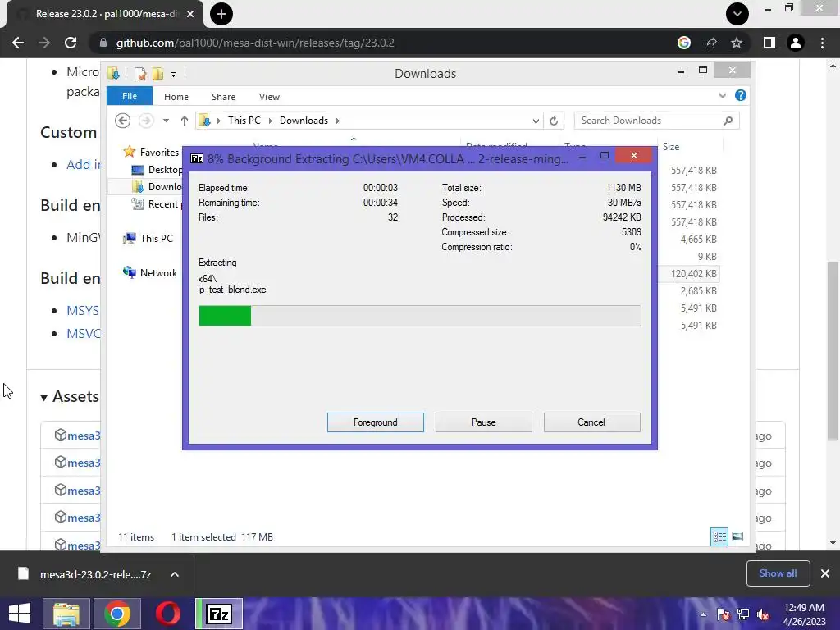The width and height of the screenshot is (840, 630).
Task: Click the muted volume tray icon
Action: click(763, 614)
